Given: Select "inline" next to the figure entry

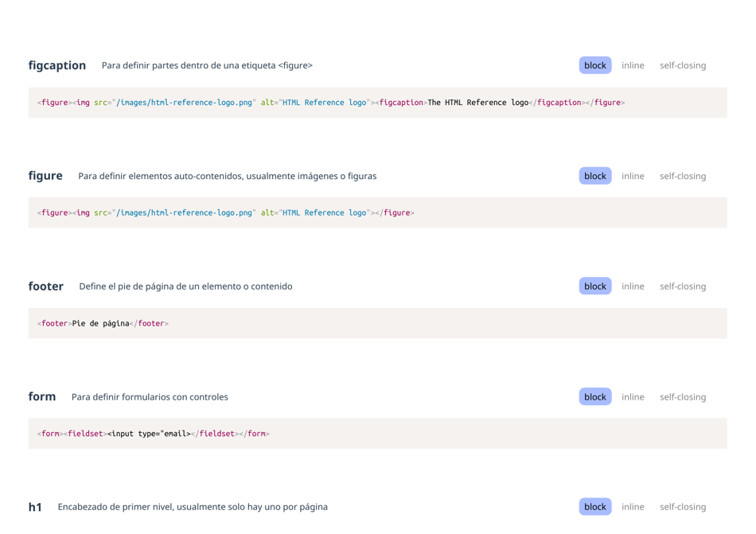Looking at the screenshot, I should pos(633,176).
